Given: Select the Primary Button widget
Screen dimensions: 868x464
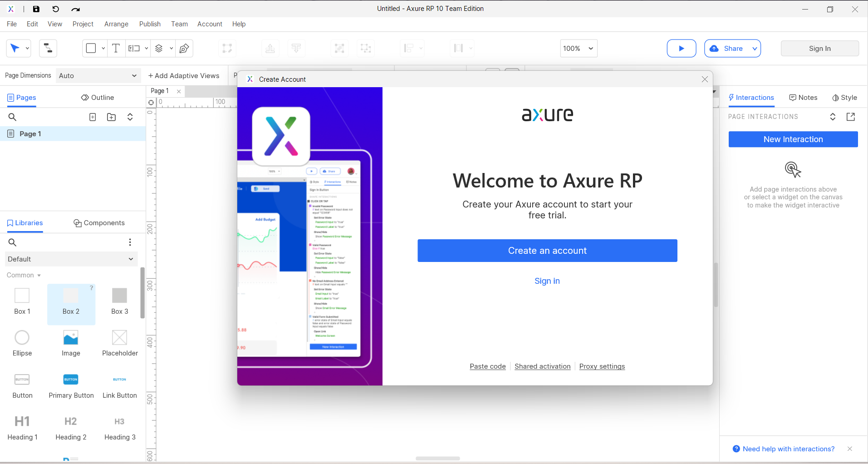Looking at the screenshot, I should coord(71,385).
